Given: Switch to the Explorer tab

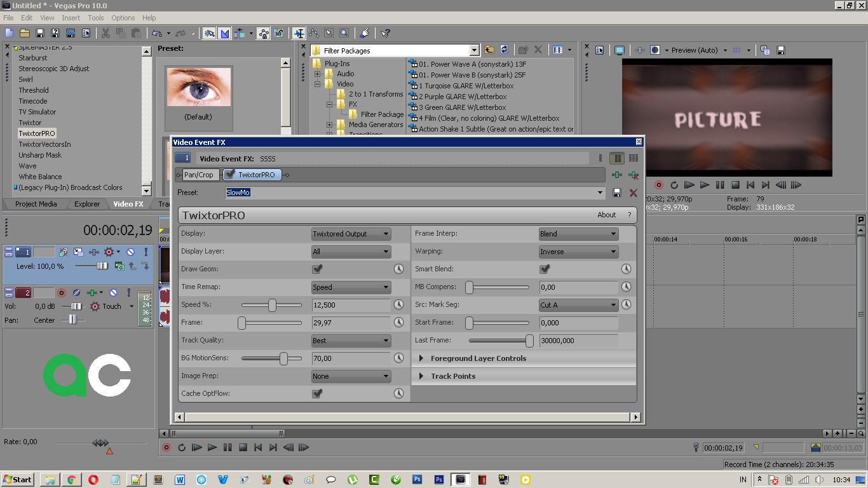Looking at the screenshot, I should pos(87,204).
